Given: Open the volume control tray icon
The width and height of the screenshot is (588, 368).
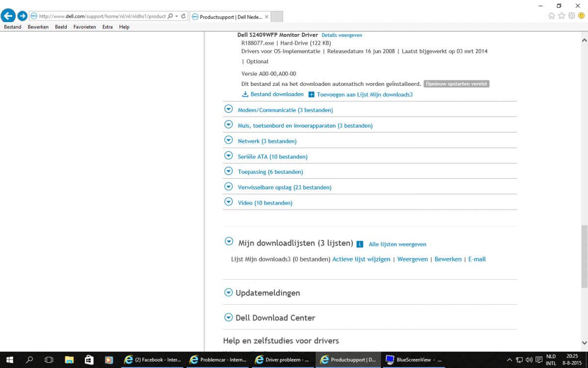Looking at the screenshot, I should tap(529, 360).
